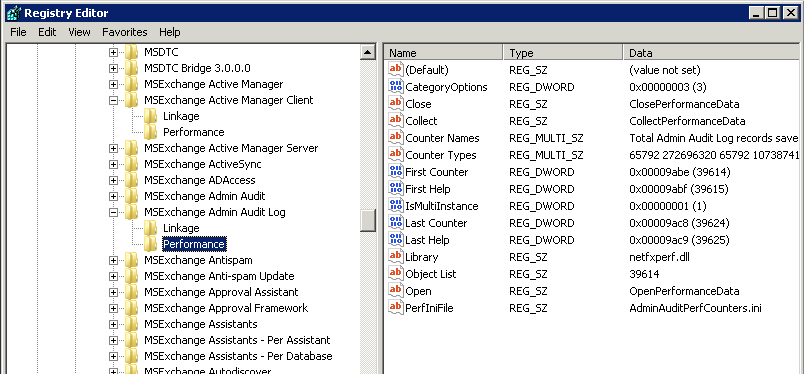This screenshot has height=374, width=804.
Task: Expand MSExchange Approval Assistant key
Action: [x=113, y=292]
